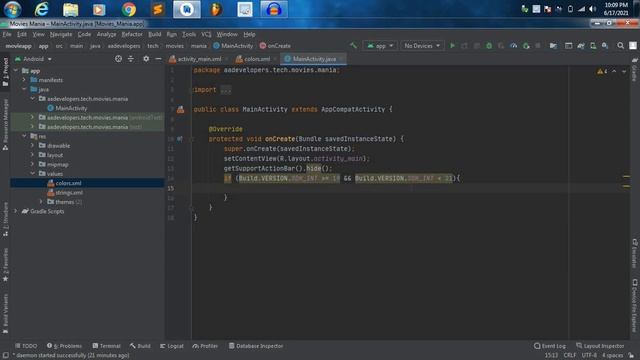This screenshot has width=640, height=360.
Task: Switch to activity_main.xml editor tab
Action: 198,59
